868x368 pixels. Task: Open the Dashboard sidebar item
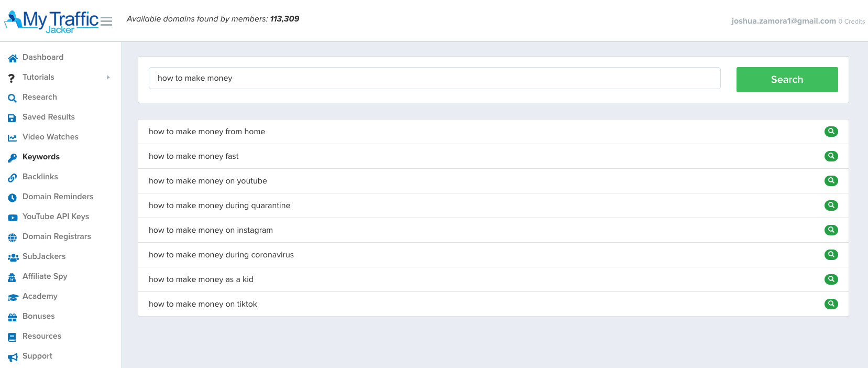point(43,57)
